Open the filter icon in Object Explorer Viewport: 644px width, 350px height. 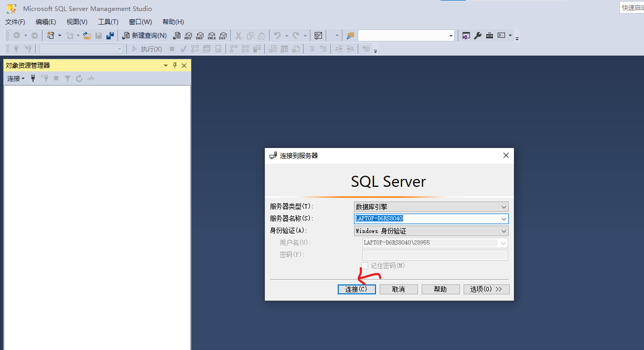click(x=67, y=78)
